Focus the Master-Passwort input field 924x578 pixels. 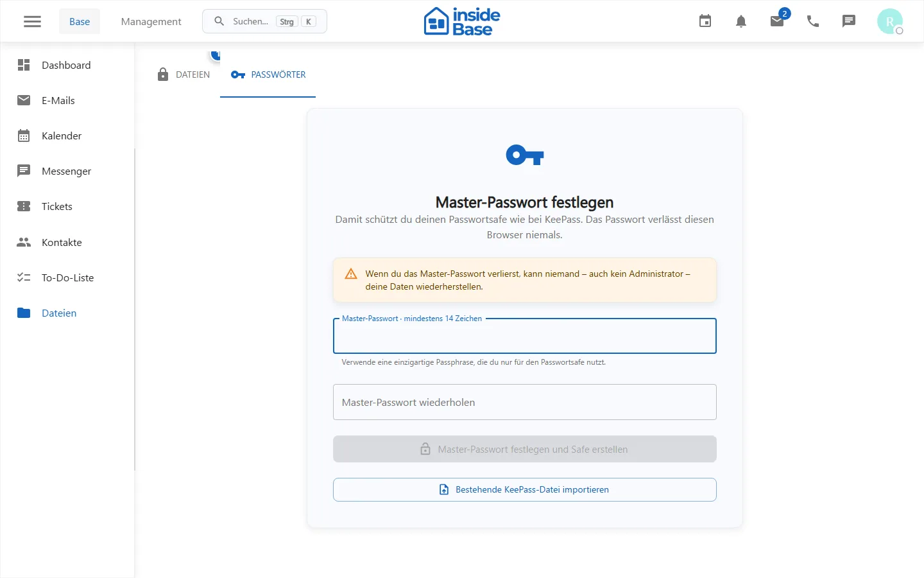pyautogui.click(x=525, y=336)
